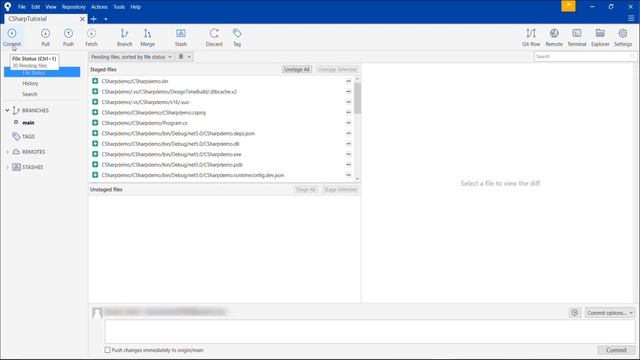Viewport: 640px width, 360px height.
Task: Close the CSharpTutorial tab
Action: click(x=82, y=19)
